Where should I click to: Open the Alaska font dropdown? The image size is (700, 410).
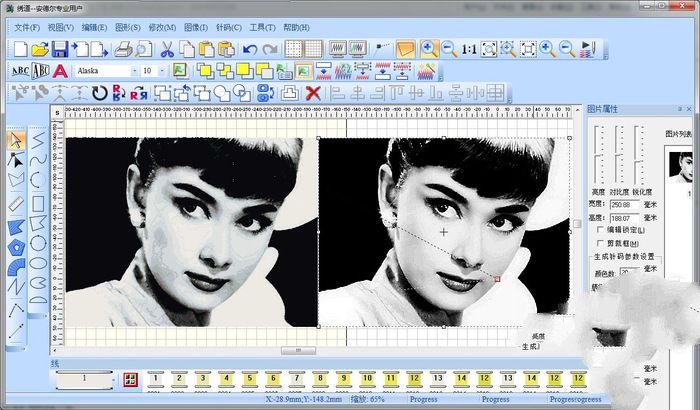click(134, 71)
